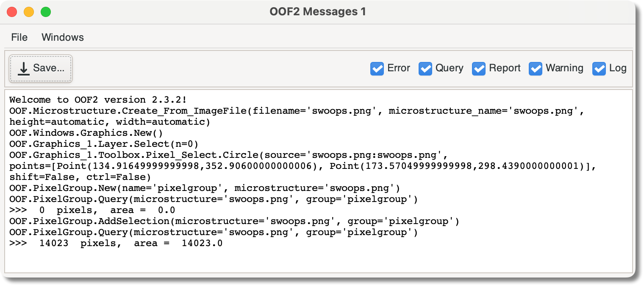644x286 pixels.
Task: Close the OOF2 Messages window
Action: 12,12
